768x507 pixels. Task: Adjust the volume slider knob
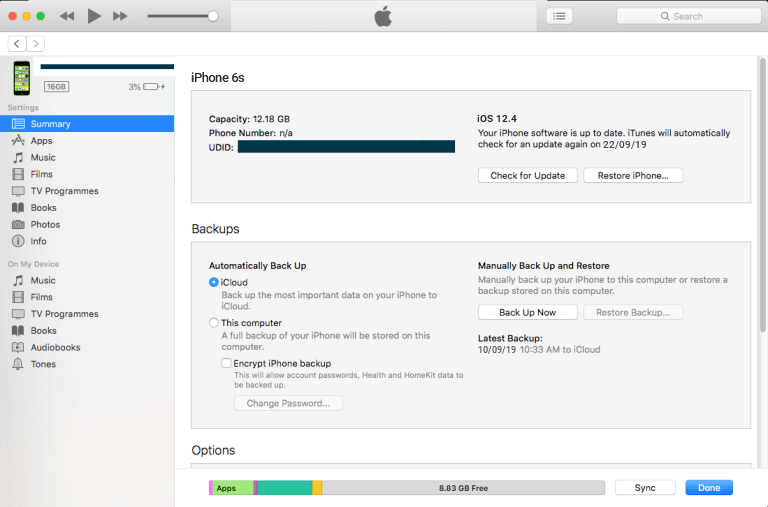tap(213, 16)
